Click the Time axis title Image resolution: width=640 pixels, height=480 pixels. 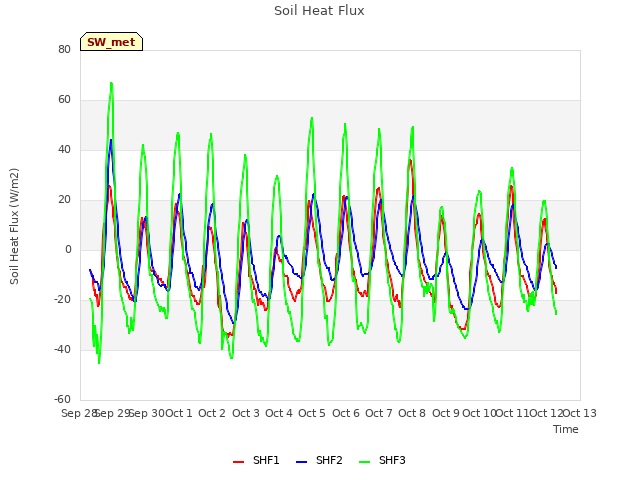tap(566, 429)
